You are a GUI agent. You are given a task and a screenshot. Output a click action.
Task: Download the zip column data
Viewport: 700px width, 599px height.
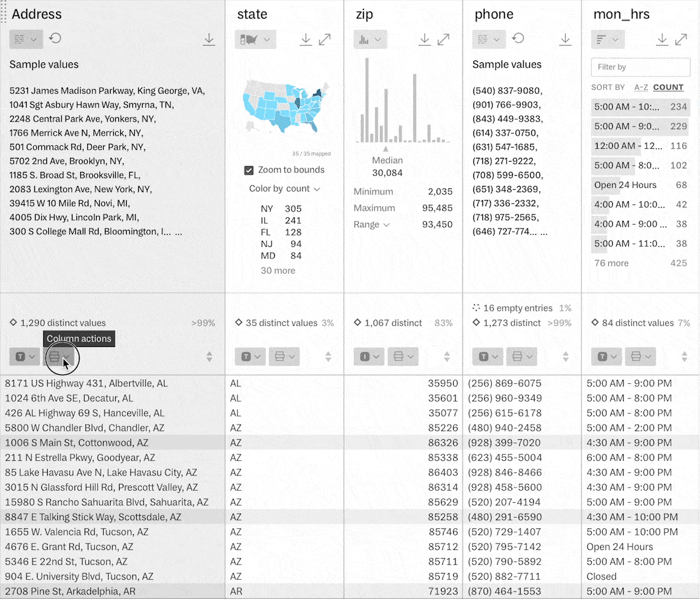[x=424, y=39]
